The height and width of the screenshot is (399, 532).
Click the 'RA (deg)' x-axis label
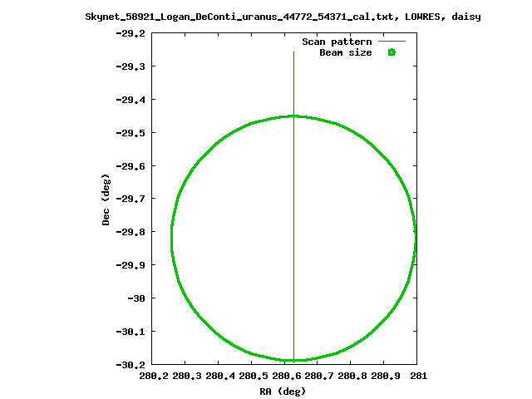point(283,392)
